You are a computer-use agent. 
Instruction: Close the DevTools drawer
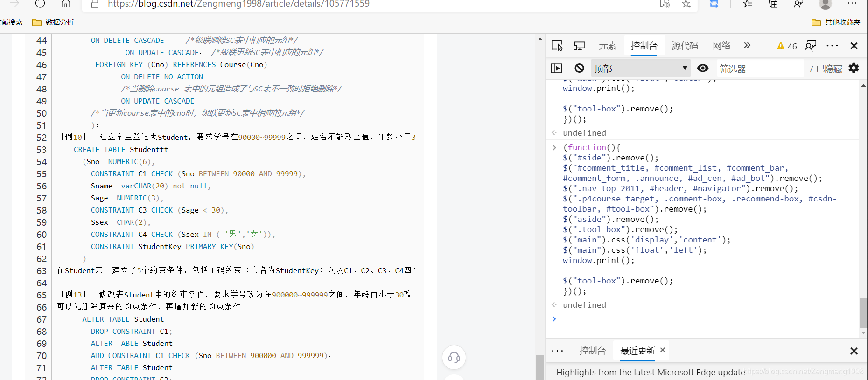[x=854, y=351]
